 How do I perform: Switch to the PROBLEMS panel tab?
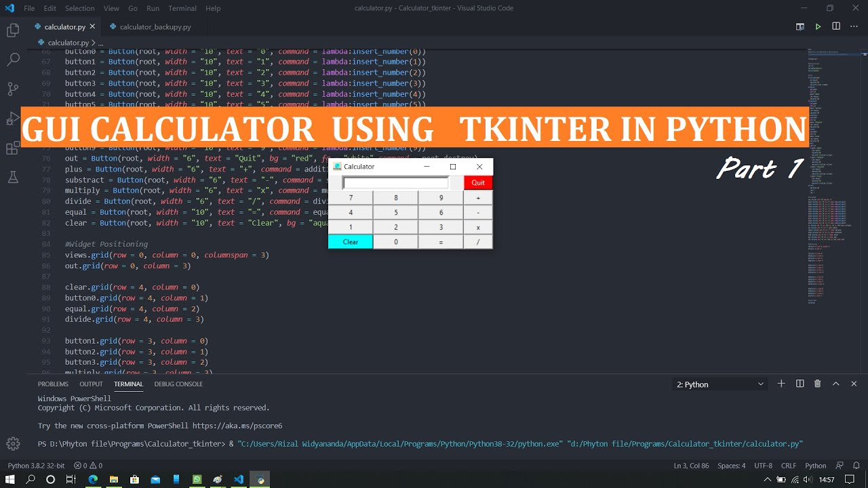pos(53,384)
